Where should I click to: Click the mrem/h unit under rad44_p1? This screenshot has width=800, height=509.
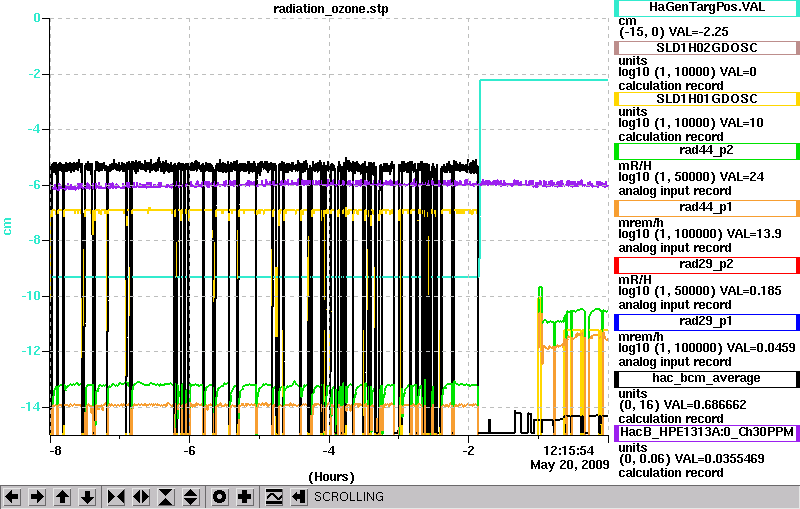[641, 223]
